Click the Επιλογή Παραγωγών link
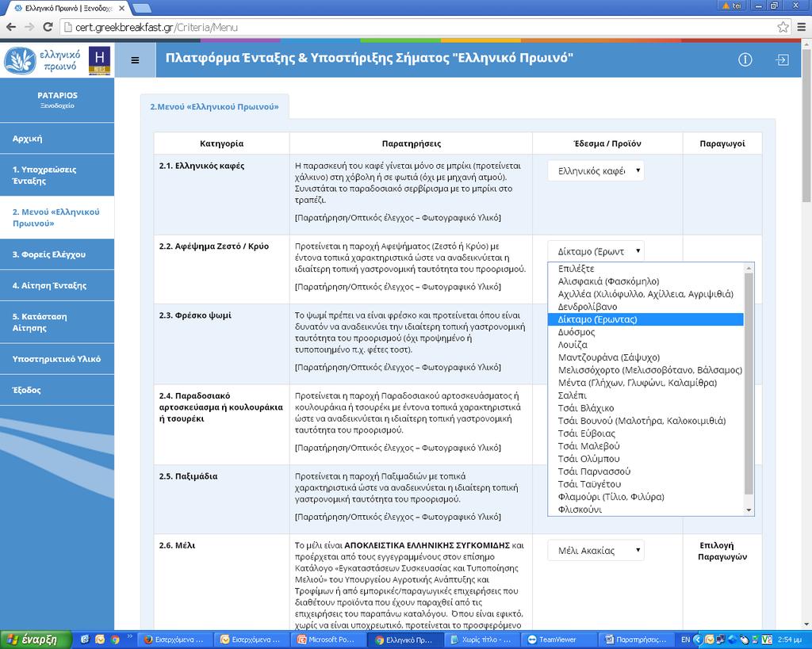Viewport: 812px width, 649px height. pyautogui.click(x=722, y=552)
